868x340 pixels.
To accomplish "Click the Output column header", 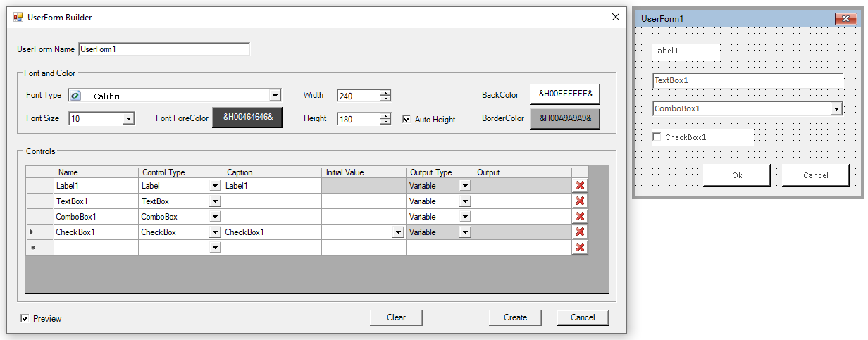I will pyautogui.click(x=522, y=172).
